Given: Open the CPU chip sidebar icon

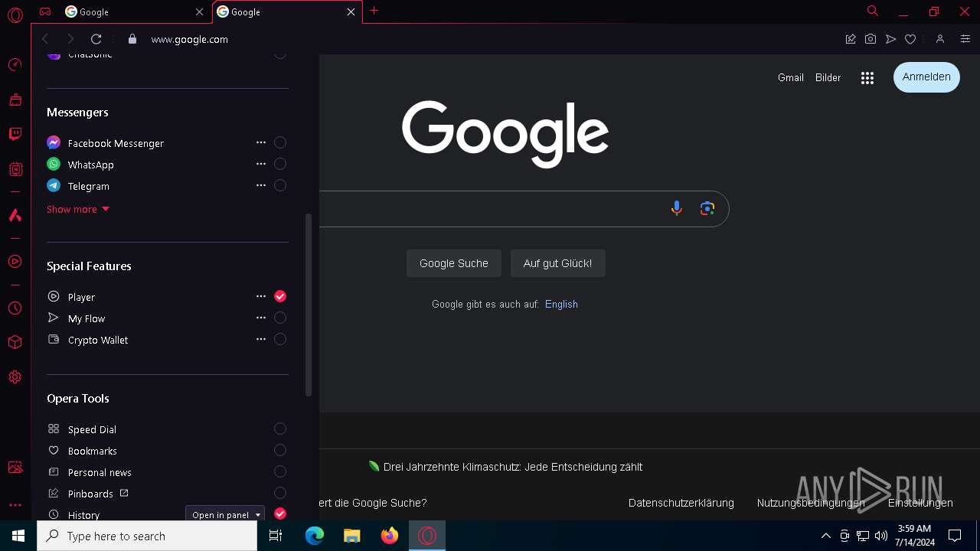Looking at the screenshot, I should tap(15, 169).
